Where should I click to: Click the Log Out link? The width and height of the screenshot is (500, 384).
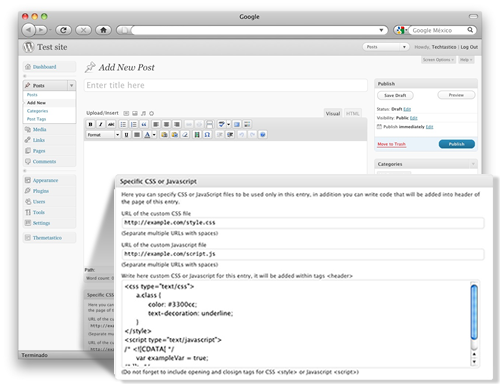pos(469,47)
